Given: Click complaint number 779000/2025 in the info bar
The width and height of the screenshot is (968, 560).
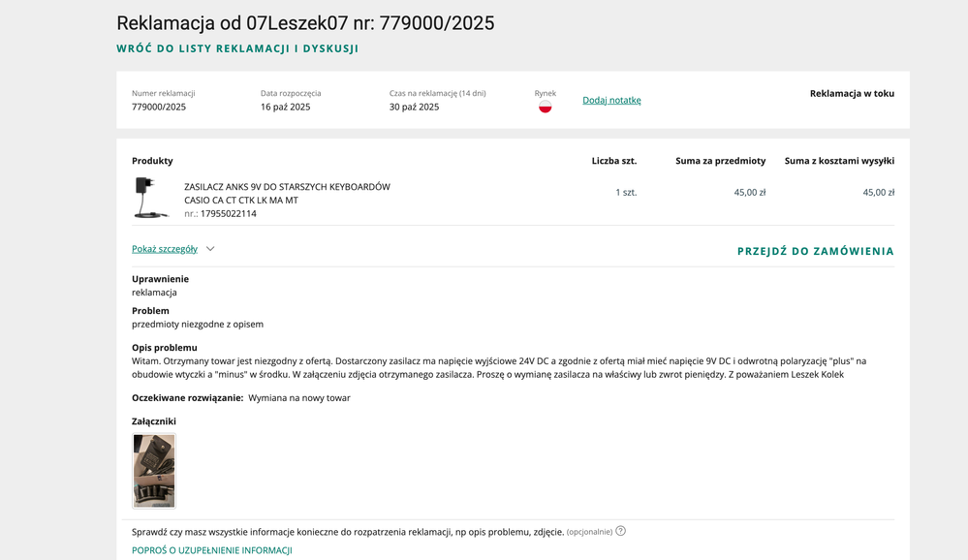Looking at the screenshot, I should click(x=159, y=107).
